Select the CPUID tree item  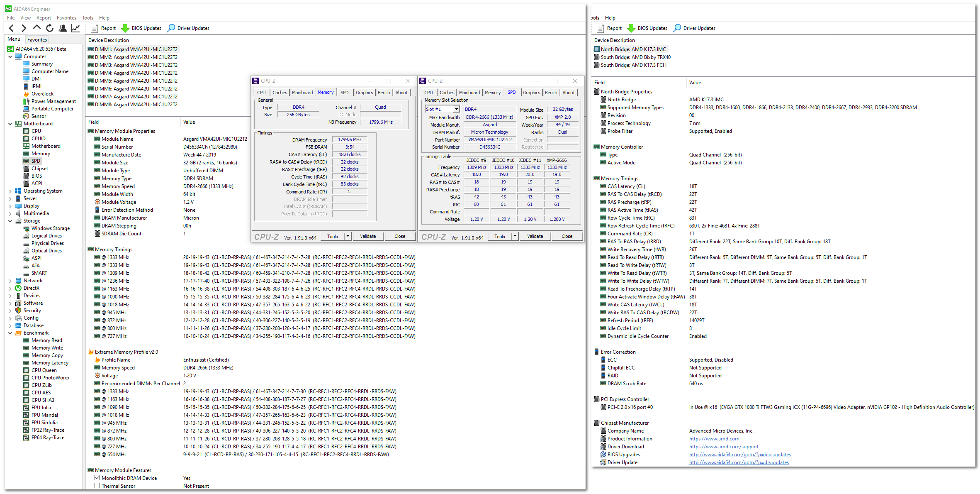tap(38, 139)
